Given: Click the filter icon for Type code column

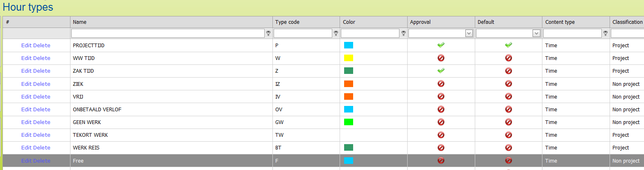Looking at the screenshot, I should coord(336,33).
